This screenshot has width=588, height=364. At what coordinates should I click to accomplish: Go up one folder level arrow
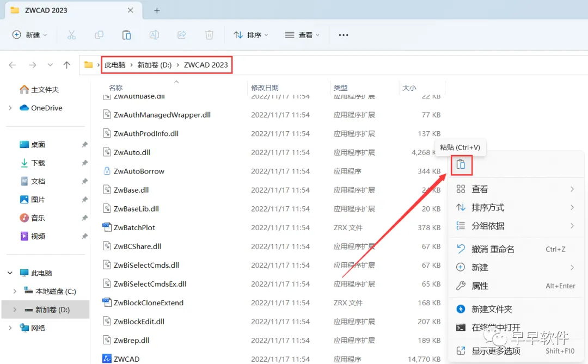(x=67, y=65)
